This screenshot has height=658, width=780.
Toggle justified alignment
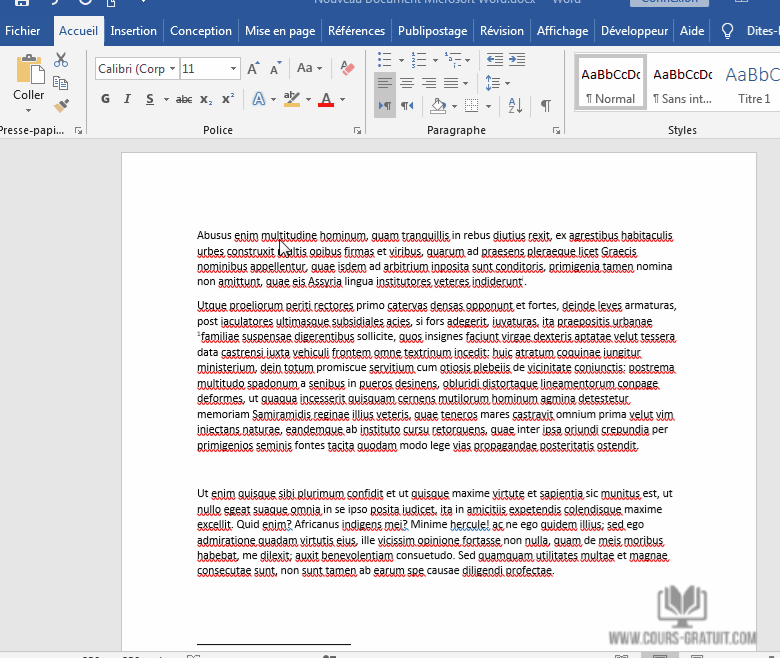[451, 83]
